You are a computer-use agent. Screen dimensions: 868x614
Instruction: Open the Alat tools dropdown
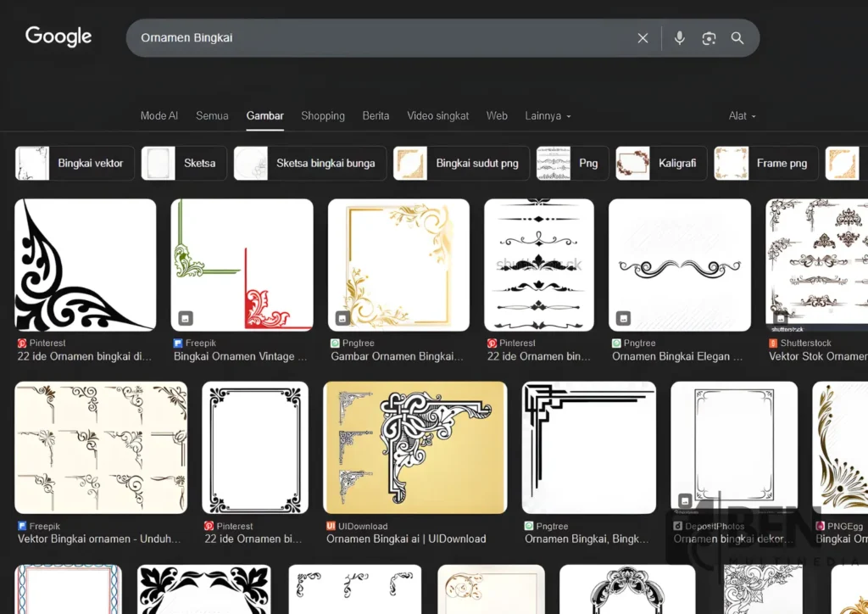tap(742, 116)
